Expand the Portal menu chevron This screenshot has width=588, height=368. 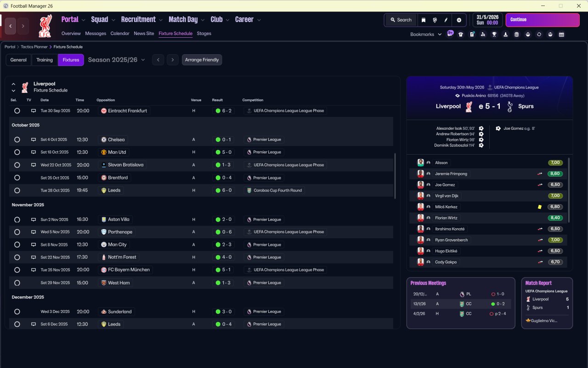pyautogui.click(x=83, y=20)
